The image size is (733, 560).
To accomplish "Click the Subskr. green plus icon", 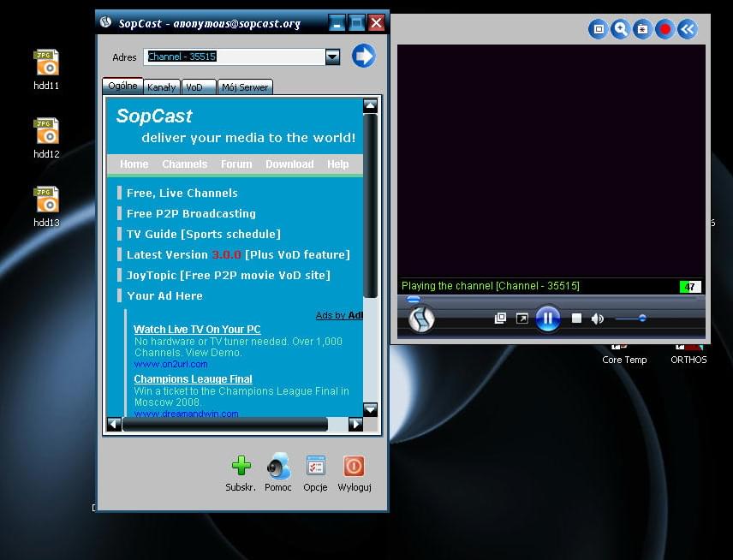I will [241, 466].
